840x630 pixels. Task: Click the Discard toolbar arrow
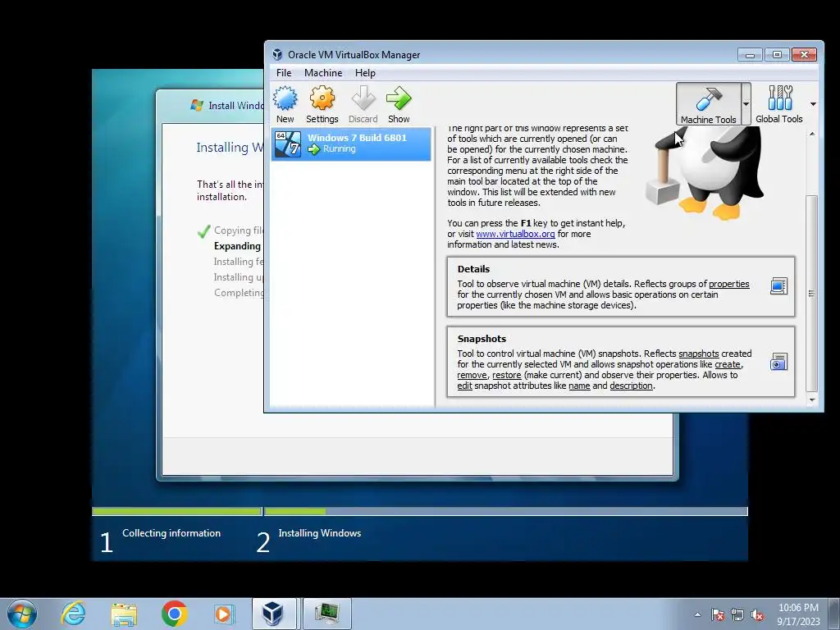click(x=363, y=98)
